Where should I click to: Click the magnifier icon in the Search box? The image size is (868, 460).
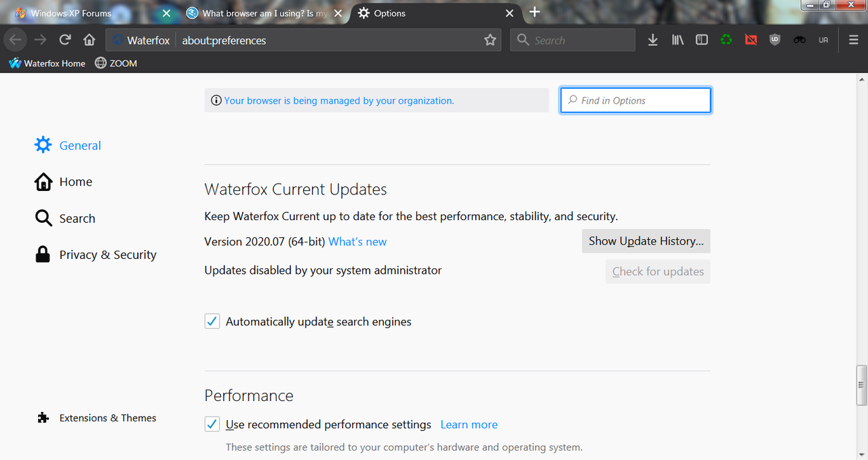tap(523, 40)
